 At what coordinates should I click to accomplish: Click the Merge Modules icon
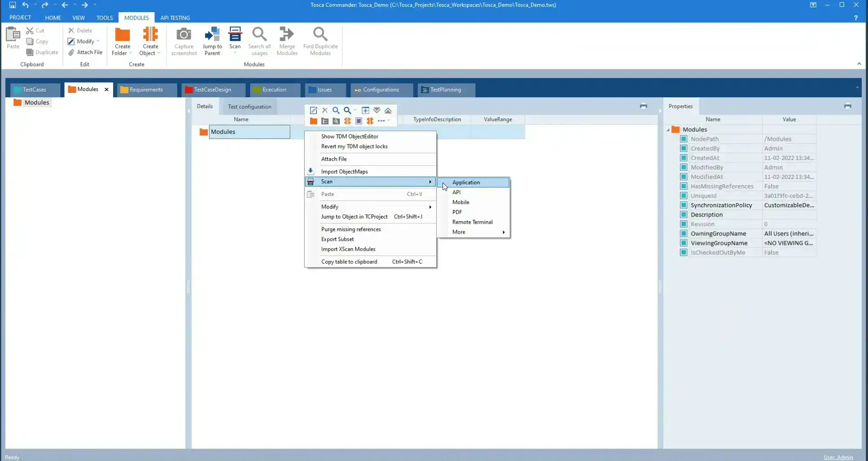pos(287,35)
